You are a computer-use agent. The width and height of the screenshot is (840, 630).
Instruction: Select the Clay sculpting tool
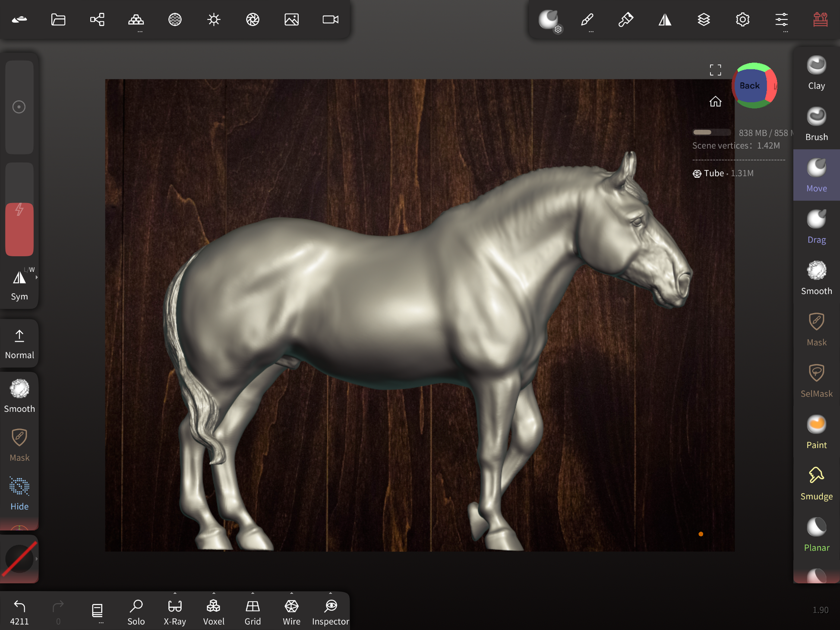pyautogui.click(x=816, y=73)
